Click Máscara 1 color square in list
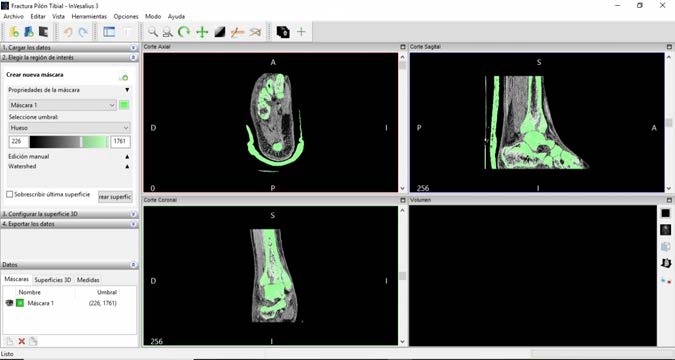675x360 pixels. (x=20, y=303)
